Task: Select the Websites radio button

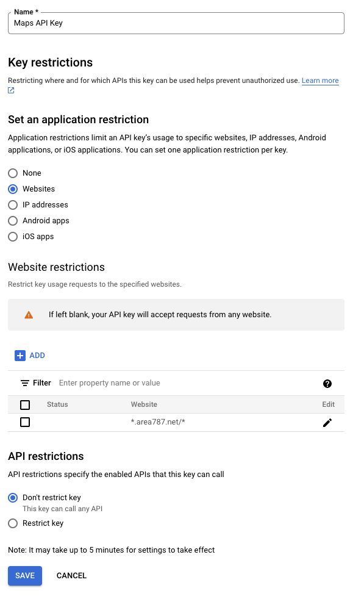Action: tap(13, 189)
